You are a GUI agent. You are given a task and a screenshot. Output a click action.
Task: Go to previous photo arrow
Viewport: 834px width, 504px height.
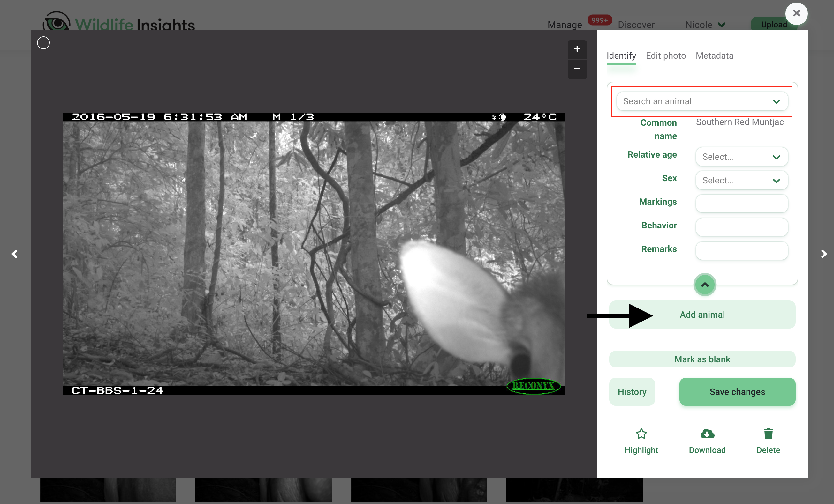[15, 254]
